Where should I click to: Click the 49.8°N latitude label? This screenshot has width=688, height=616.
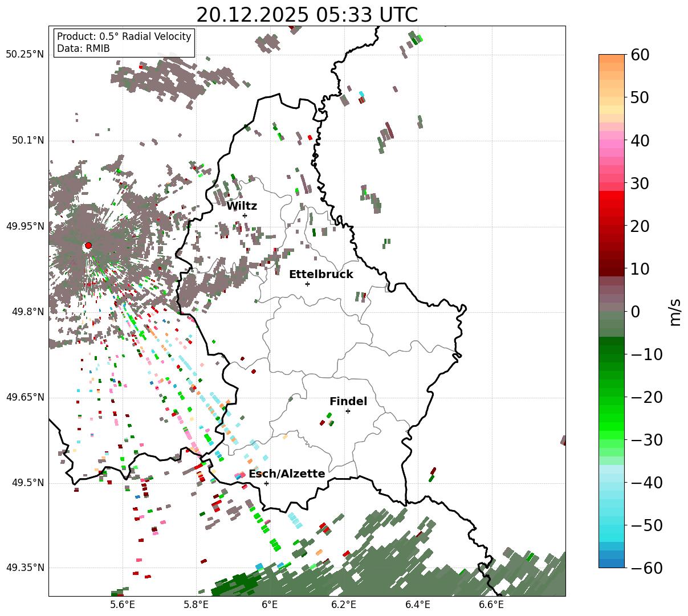pyautogui.click(x=27, y=312)
